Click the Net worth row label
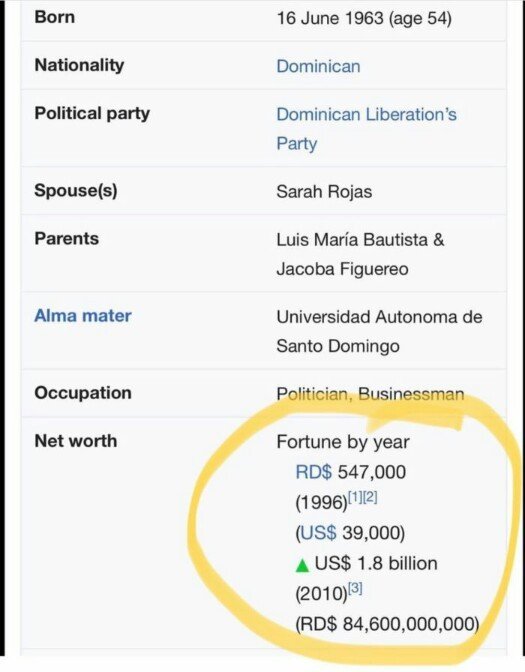Viewport: 525px width, 672px height. 75,441
